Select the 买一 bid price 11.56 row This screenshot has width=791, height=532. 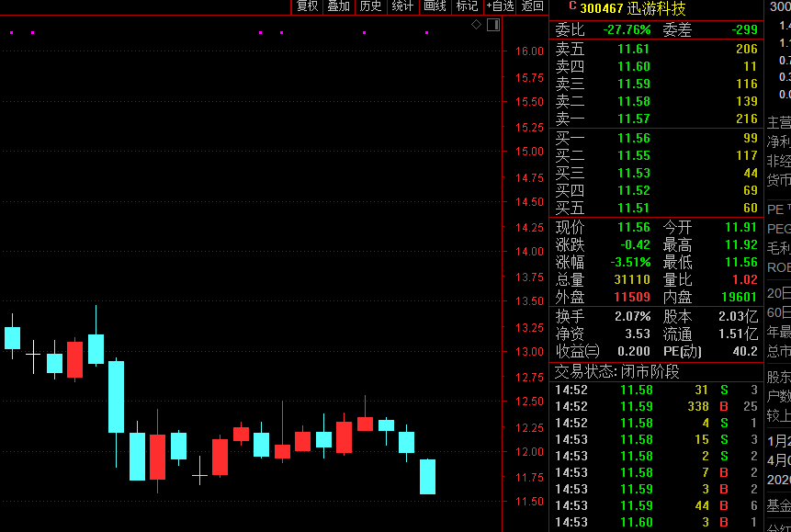[656, 138]
